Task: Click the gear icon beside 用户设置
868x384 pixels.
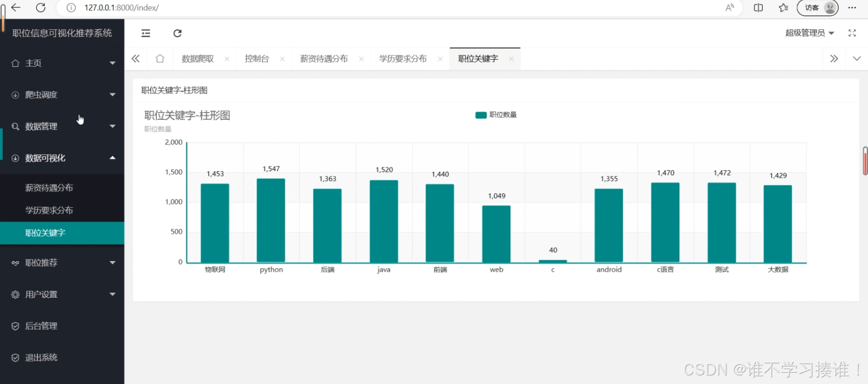Action: [x=15, y=295]
